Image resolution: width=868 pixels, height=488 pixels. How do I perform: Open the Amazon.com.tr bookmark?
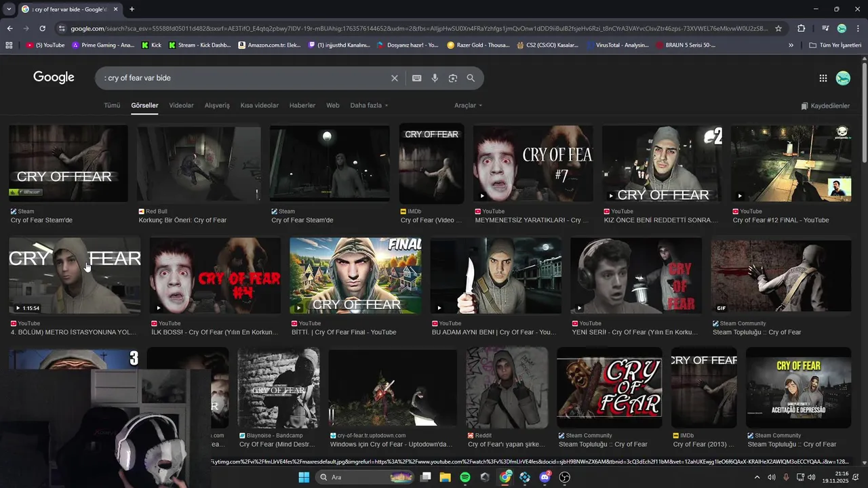(269, 45)
